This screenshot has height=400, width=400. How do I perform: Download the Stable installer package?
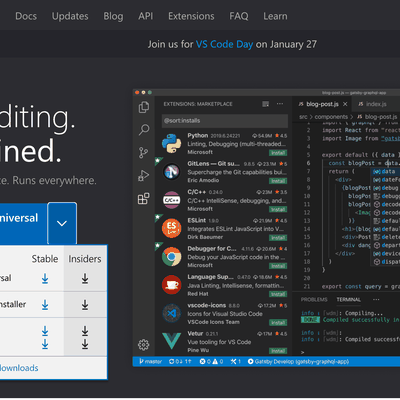tap(45, 305)
